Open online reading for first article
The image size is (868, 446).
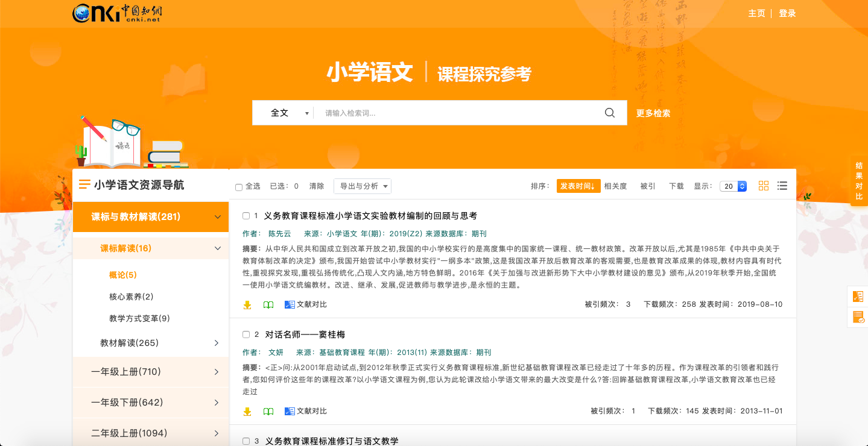pos(268,305)
